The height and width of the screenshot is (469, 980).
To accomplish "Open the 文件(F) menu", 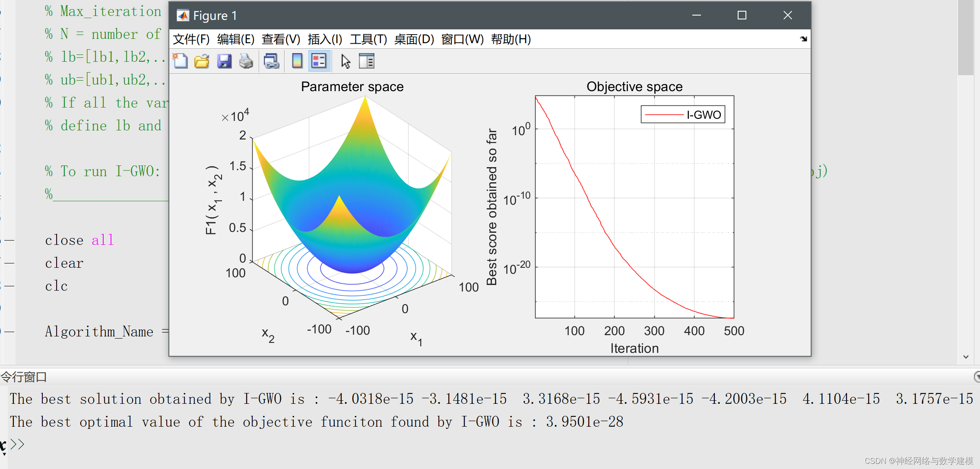I will coord(191,39).
